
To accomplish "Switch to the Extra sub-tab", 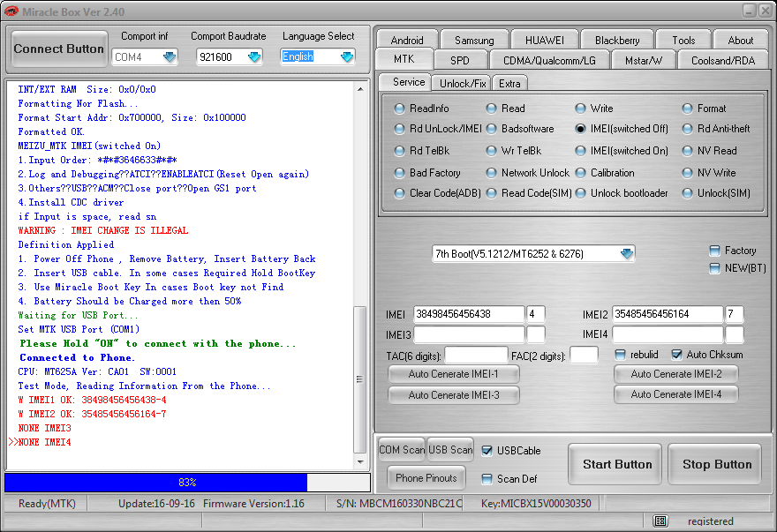I will pyautogui.click(x=510, y=83).
